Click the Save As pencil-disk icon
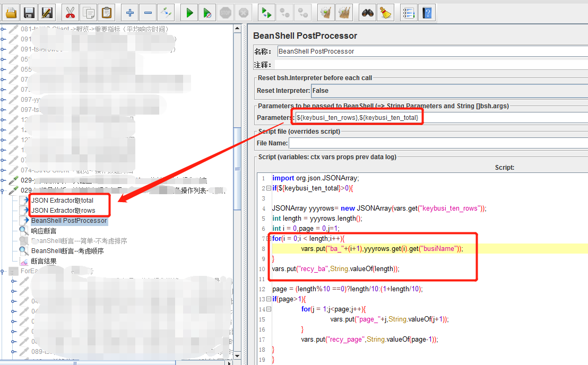The height and width of the screenshot is (365, 588). click(x=47, y=13)
